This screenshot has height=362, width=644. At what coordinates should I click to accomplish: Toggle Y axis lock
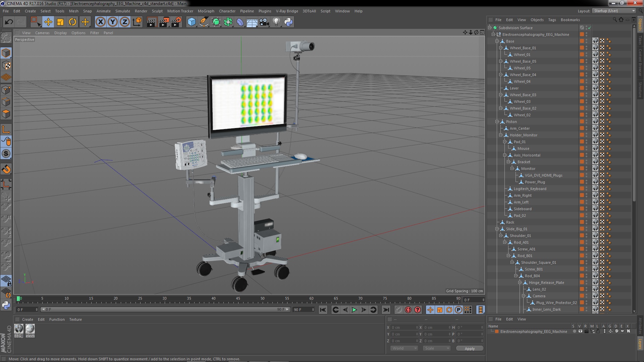click(x=113, y=22)
